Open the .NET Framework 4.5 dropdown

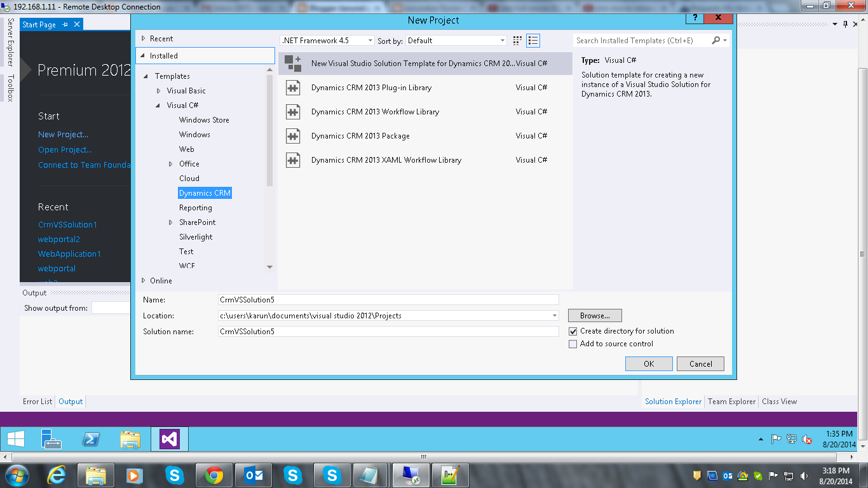click(370, 40)
